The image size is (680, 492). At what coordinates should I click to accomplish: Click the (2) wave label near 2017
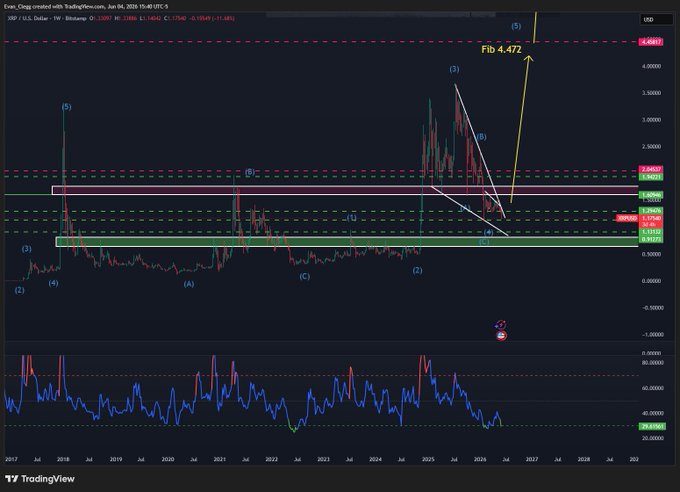[20, 290]
